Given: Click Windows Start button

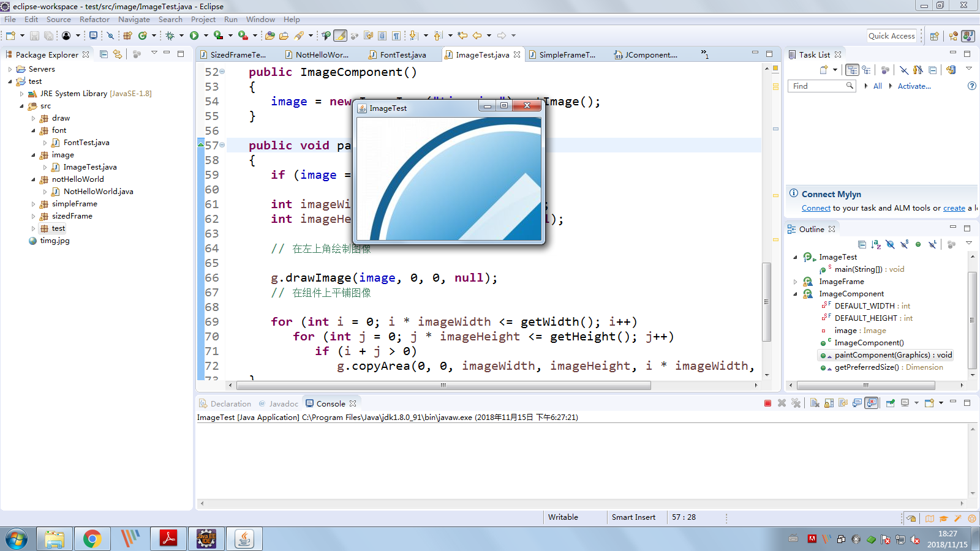Looking at the screenshot, I should click(x=17, y=539).
